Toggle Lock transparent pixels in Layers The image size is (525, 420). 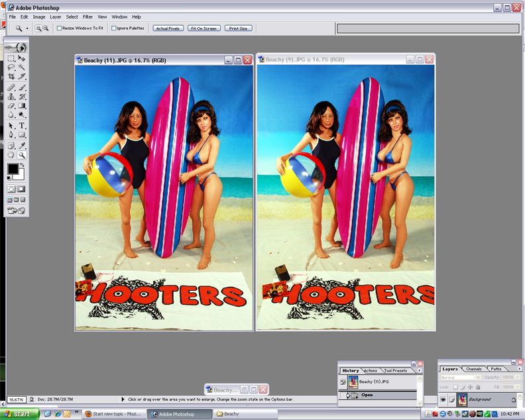[455, 387]
